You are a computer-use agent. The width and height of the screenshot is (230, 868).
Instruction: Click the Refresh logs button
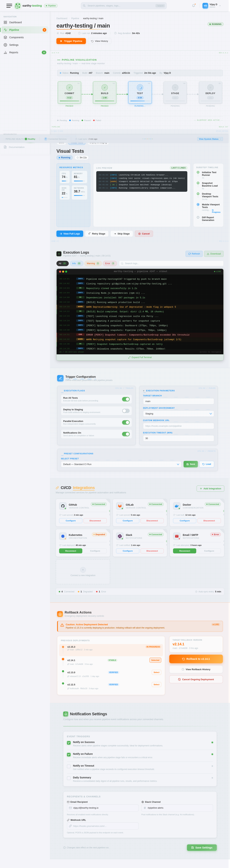tap(194, 254)
